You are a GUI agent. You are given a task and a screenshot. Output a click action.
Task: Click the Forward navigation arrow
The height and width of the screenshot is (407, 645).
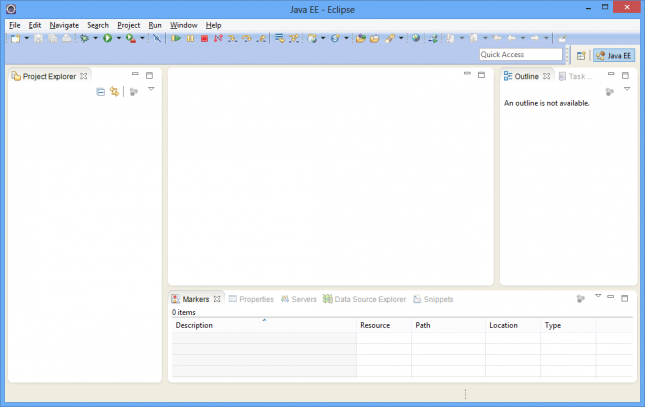(x=535, y=38)
